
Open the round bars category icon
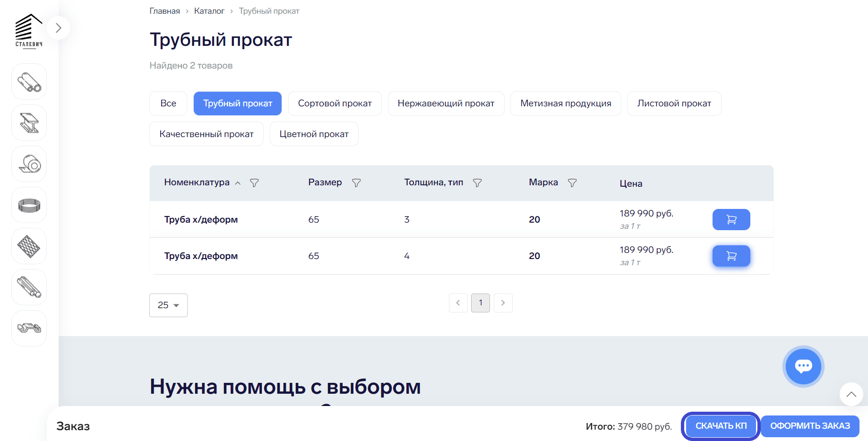pyautogui.click(x=29, y=287)
